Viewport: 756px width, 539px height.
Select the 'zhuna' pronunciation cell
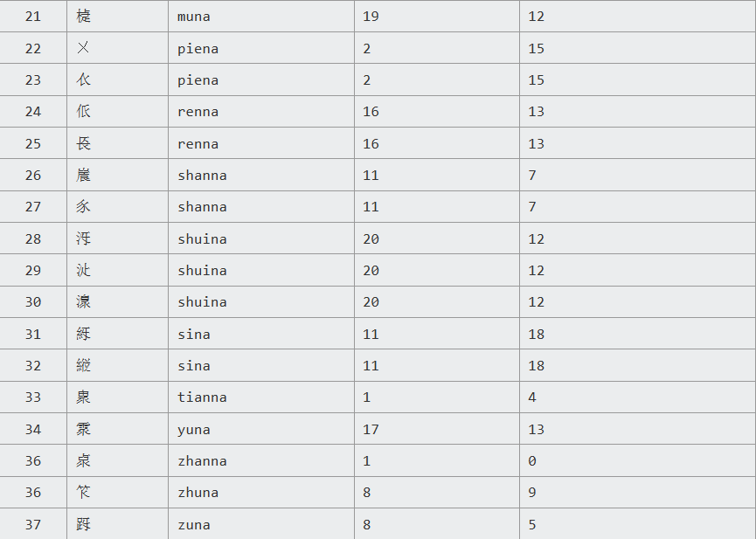tap(198, 493)
